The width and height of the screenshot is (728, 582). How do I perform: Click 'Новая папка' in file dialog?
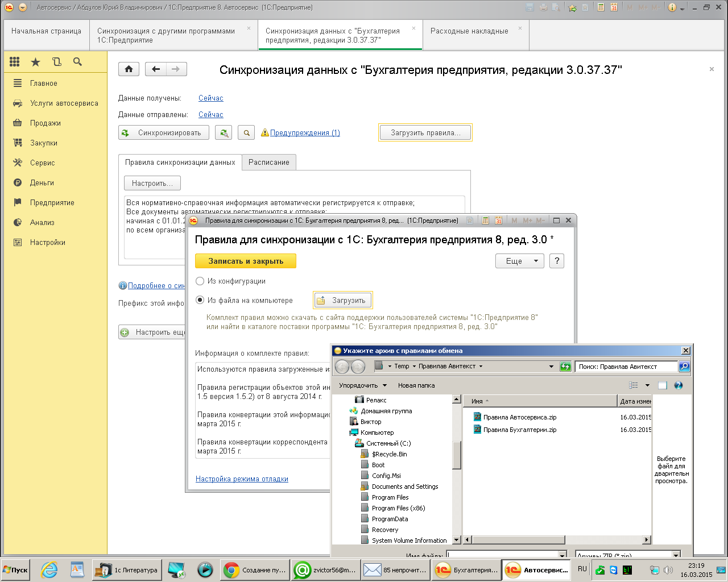[x=416, y=385]
